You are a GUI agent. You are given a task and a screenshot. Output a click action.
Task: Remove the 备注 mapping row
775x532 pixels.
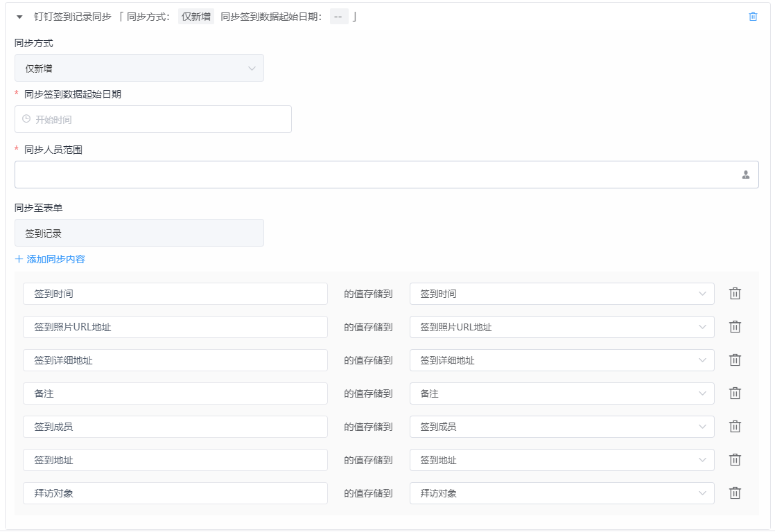click(x=735, y=393)
